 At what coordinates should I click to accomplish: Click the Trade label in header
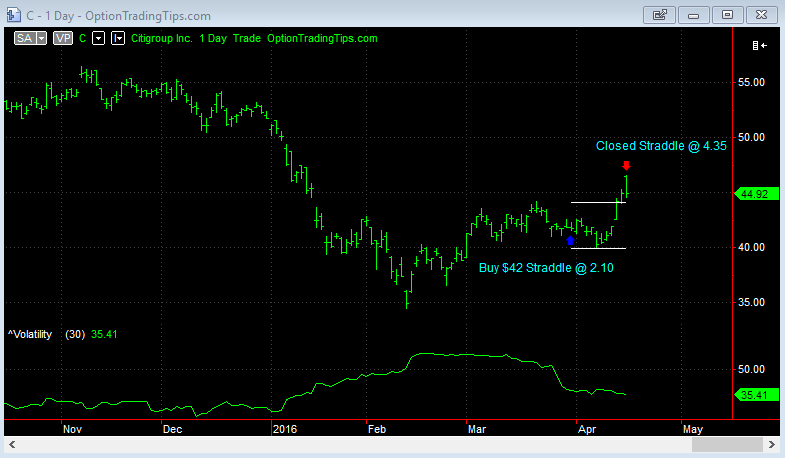247,39
